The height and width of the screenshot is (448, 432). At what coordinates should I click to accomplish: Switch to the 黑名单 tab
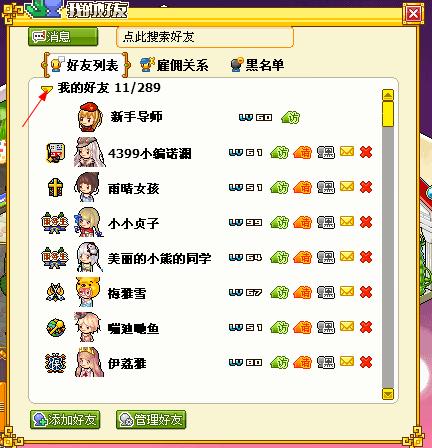coord(257,65)
